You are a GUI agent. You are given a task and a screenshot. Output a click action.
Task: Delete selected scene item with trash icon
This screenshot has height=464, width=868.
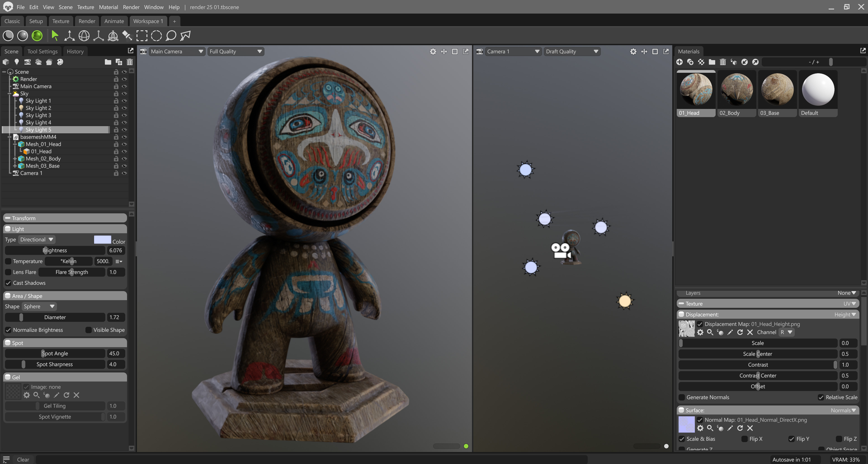pyautogui.click(x=130, y=62)
